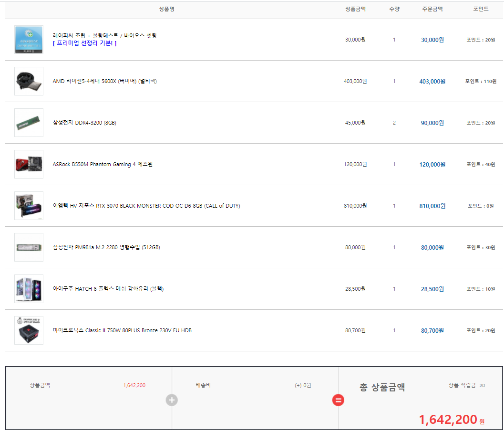Select the 30,000원 blue order amount
Screen dimensions: 504x432
point(432,40)
